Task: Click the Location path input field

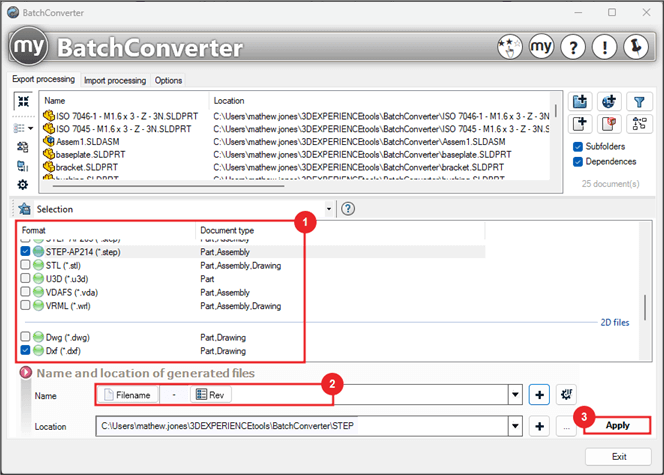Action: coord(302,426)
